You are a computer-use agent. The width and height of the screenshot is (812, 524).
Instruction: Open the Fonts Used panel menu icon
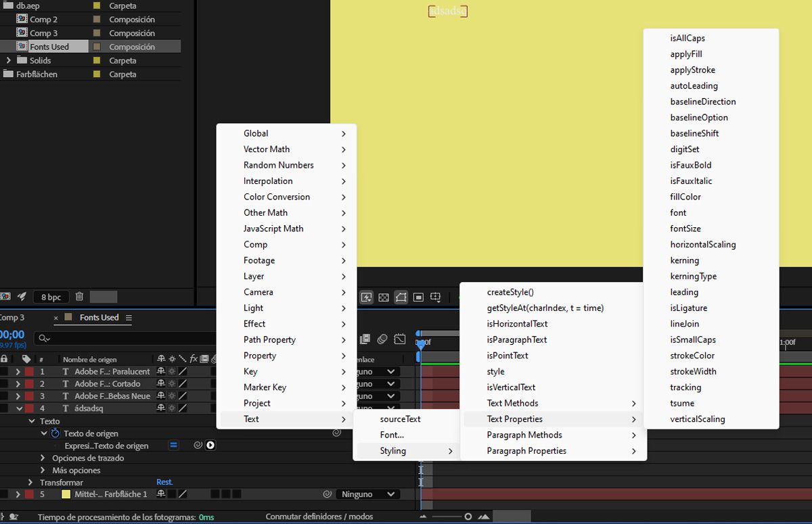click(x=129, y=318)
